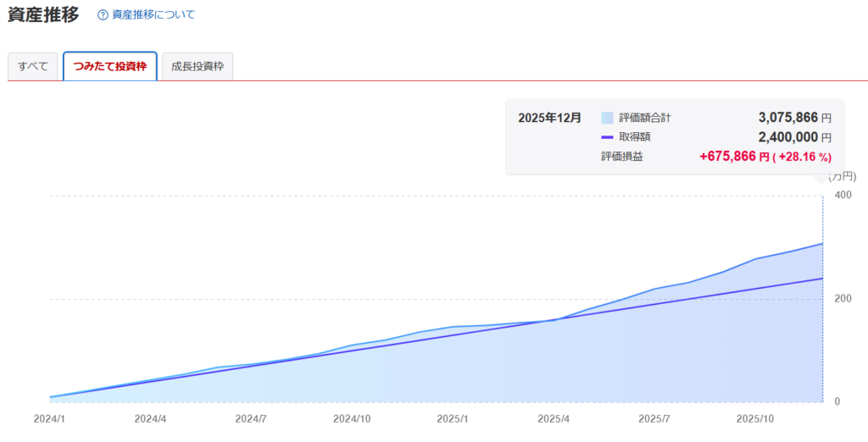Click the 200 y-axis label

pos(843,299)
